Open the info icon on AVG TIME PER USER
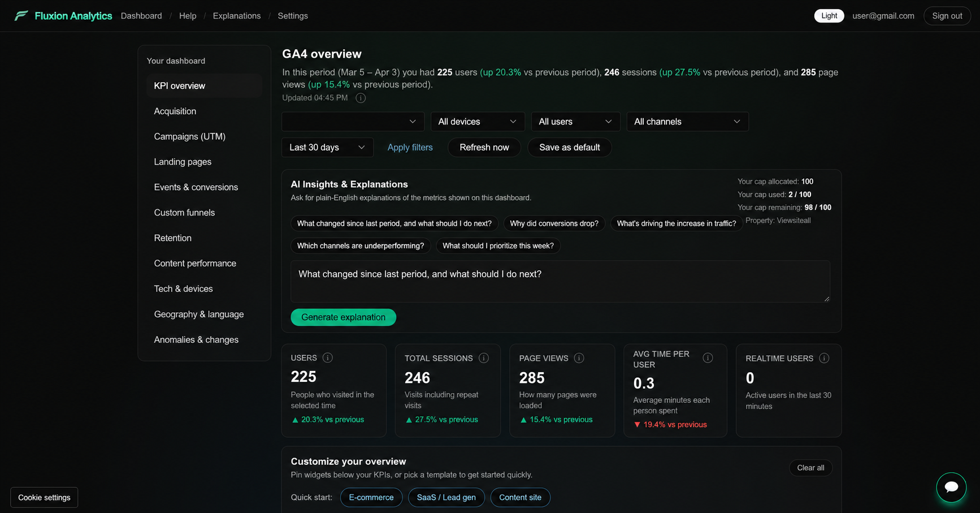Screen dimensions: 980x513 point(708,358)
